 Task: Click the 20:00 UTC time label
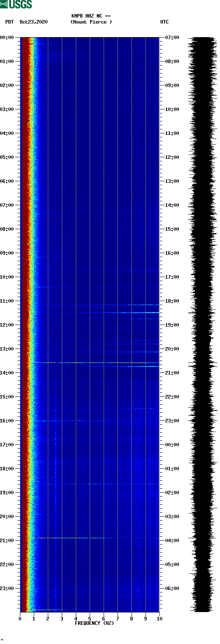coord(172,349)
